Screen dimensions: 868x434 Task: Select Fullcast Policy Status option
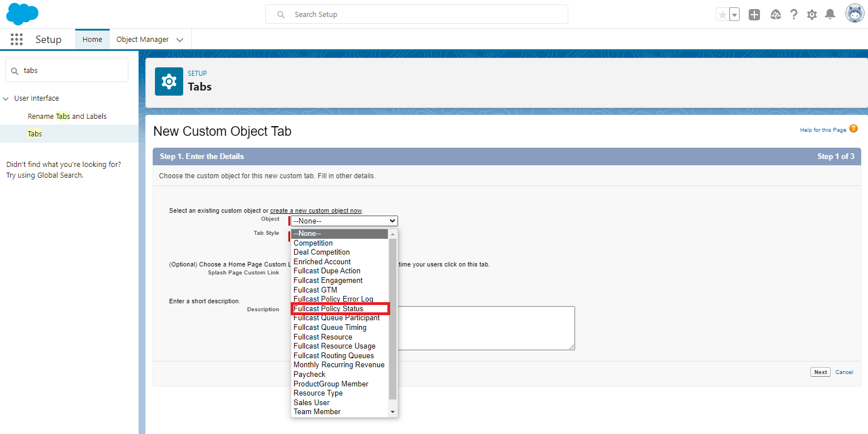pos(340,309)
